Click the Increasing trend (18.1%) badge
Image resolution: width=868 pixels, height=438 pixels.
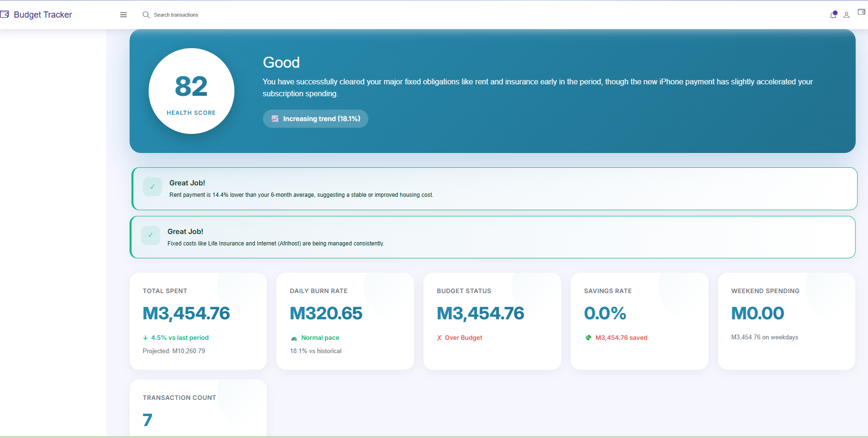(315, 119)
